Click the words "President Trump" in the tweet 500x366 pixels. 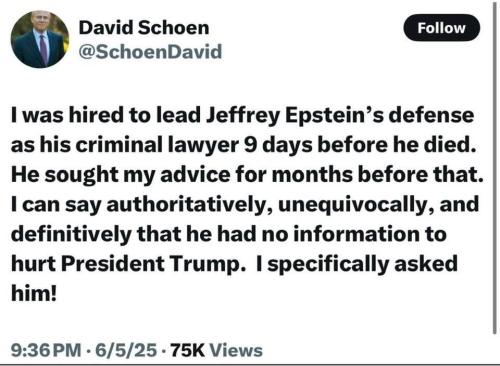coord(151,264)
